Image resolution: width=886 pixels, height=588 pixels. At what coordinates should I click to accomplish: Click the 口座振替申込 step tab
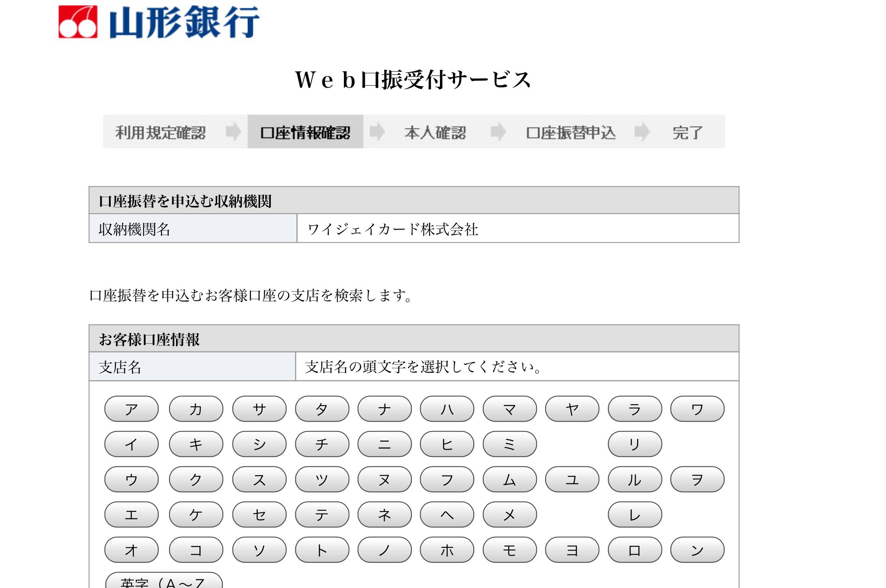(571, 132)
